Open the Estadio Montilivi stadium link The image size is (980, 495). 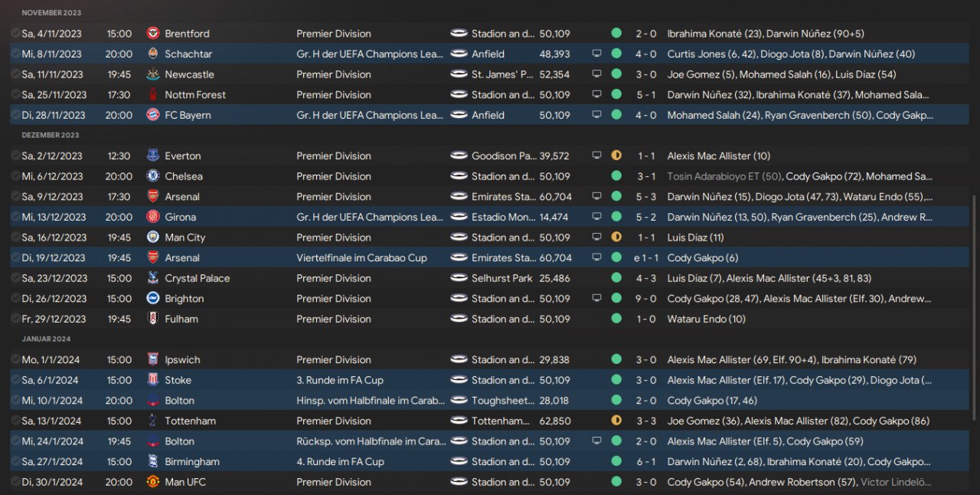coord(503,217)
